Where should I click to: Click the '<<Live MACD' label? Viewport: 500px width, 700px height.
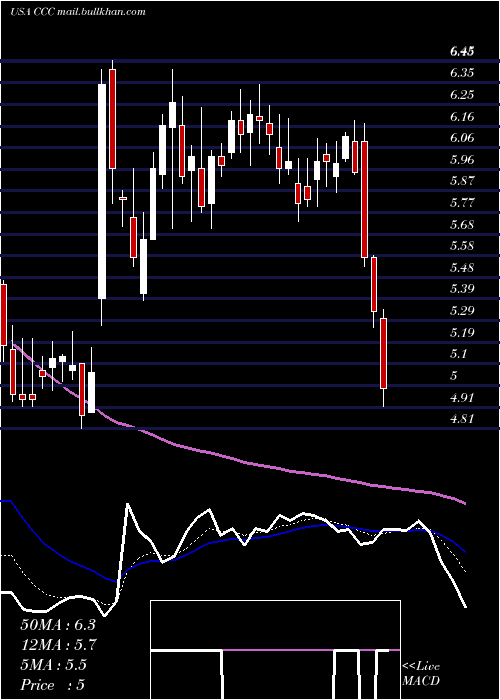(x=421, y=674)
